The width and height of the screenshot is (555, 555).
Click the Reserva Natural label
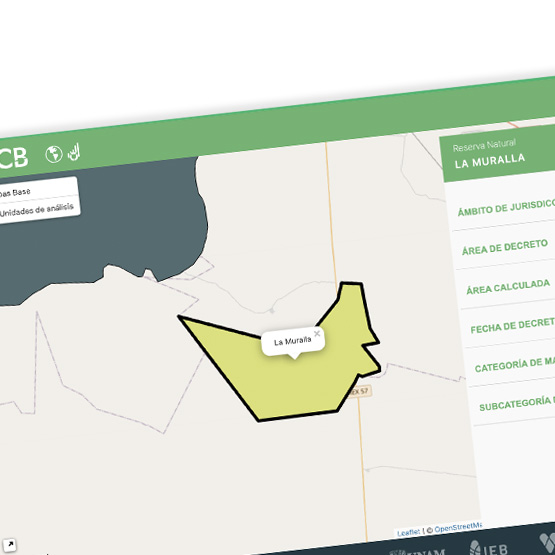[x=484, y=145]
